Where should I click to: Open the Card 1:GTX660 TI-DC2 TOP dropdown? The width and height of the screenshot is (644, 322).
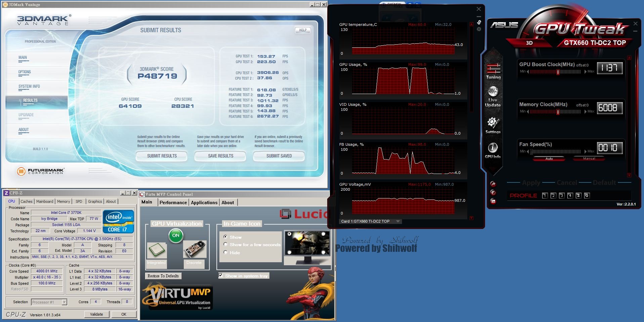pyautogui.click(x=370, y=221)
